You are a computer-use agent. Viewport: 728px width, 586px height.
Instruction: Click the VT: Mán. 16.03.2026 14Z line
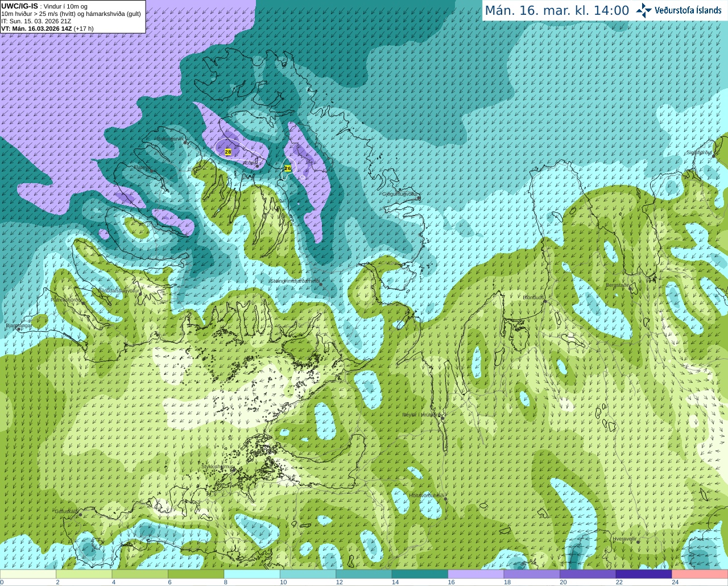point(47,28)
